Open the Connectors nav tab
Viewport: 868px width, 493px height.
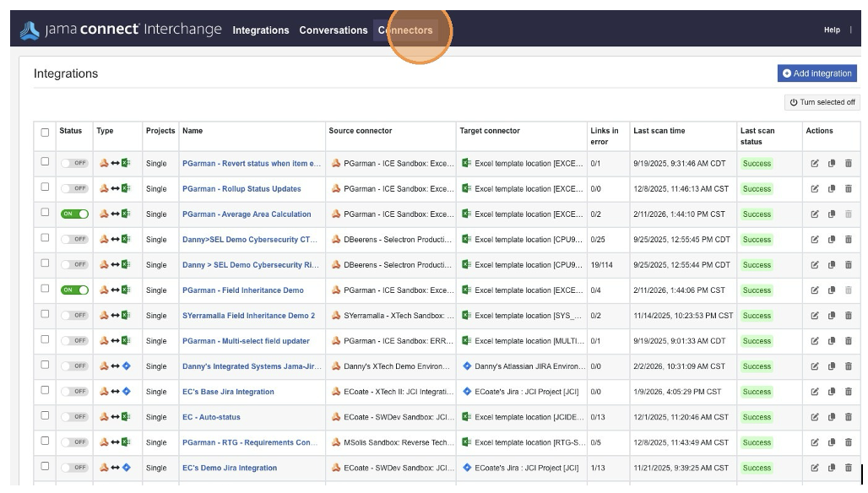click(405, 30)
